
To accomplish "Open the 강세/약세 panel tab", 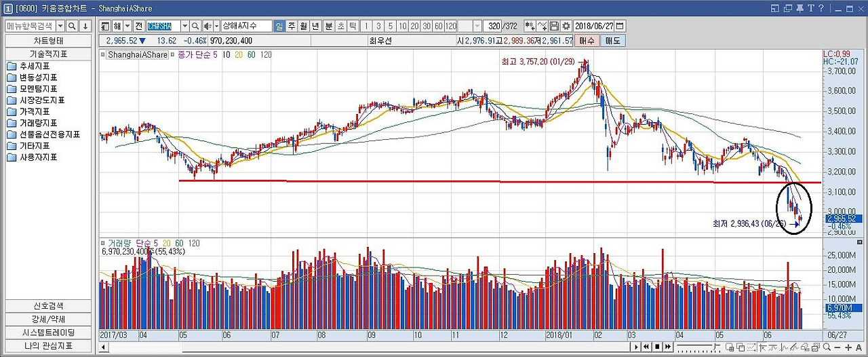I will (x=47, y=319).
